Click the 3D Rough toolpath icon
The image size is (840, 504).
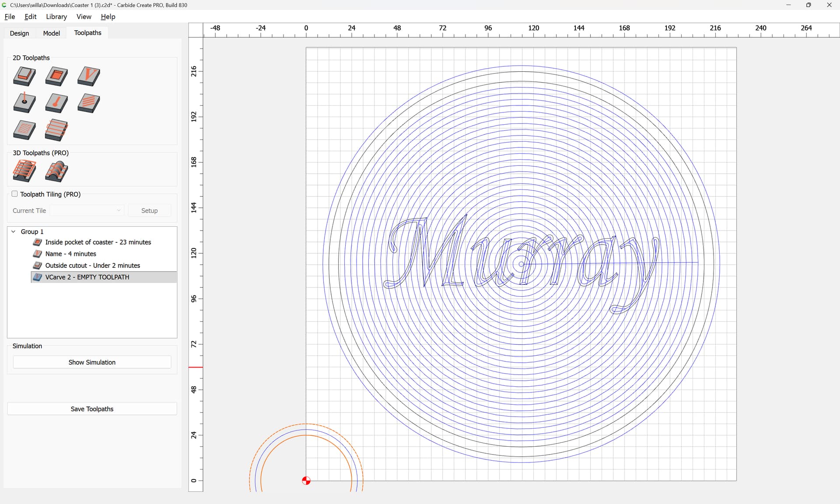coord(24,171)
